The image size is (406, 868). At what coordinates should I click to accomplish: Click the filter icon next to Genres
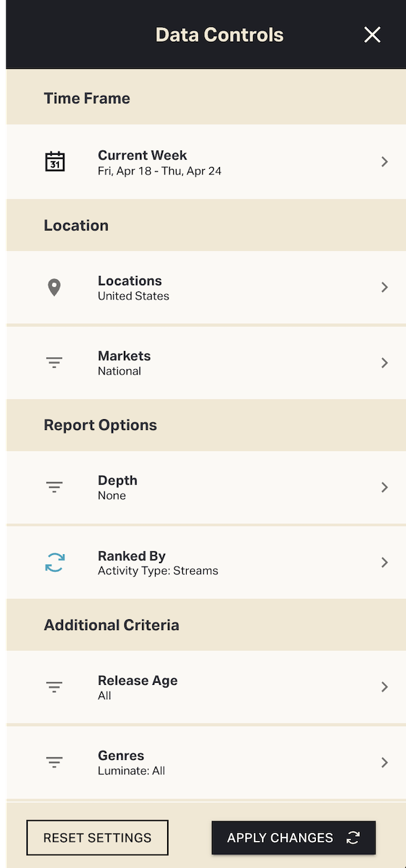click(54, 763)
